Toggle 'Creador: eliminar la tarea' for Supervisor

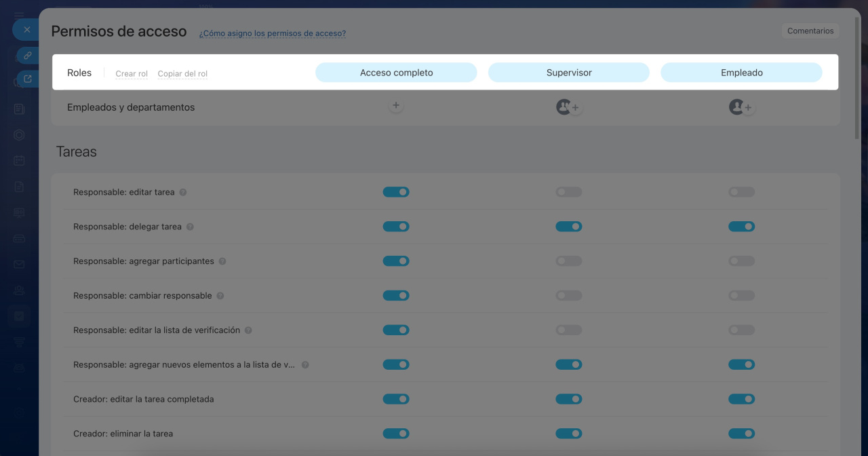pyautogui.click(x=568, y=434)
